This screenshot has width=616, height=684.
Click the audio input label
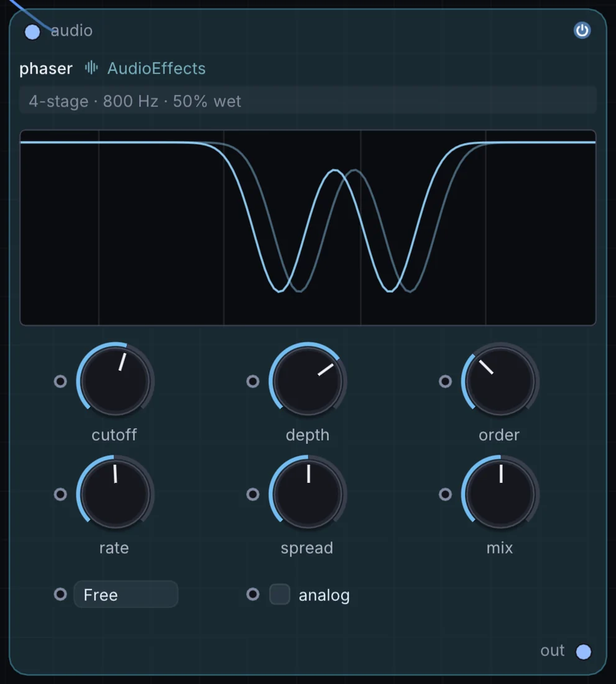[x=71, y=30]
